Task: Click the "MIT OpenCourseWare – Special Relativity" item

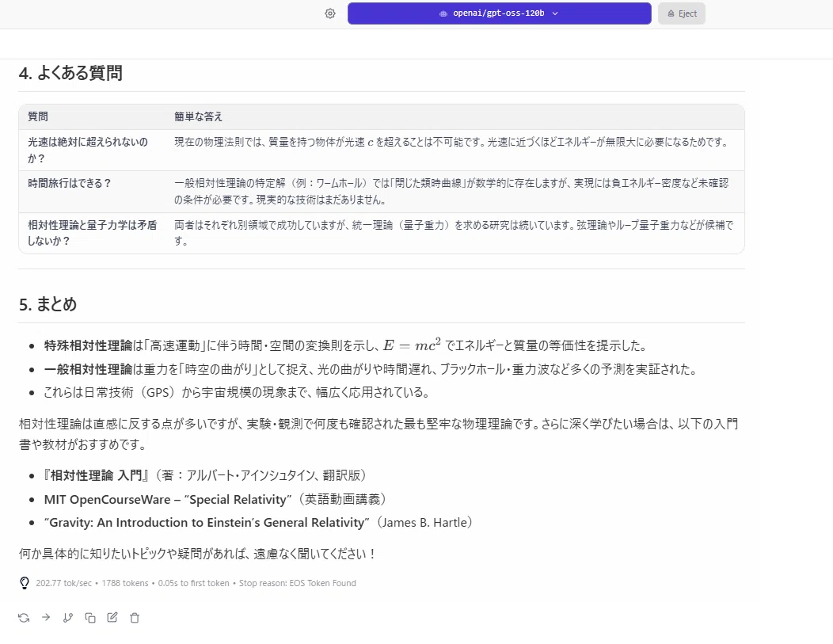Action: point(215,500)
